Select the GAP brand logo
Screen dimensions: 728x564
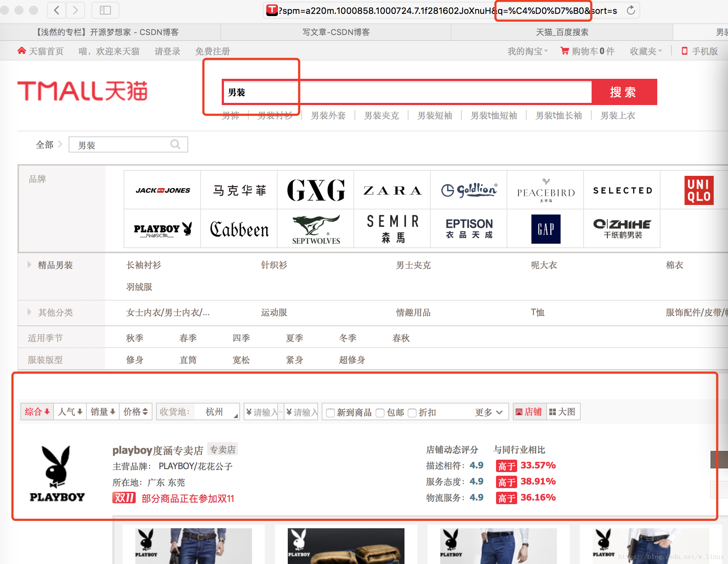[546, 229]
